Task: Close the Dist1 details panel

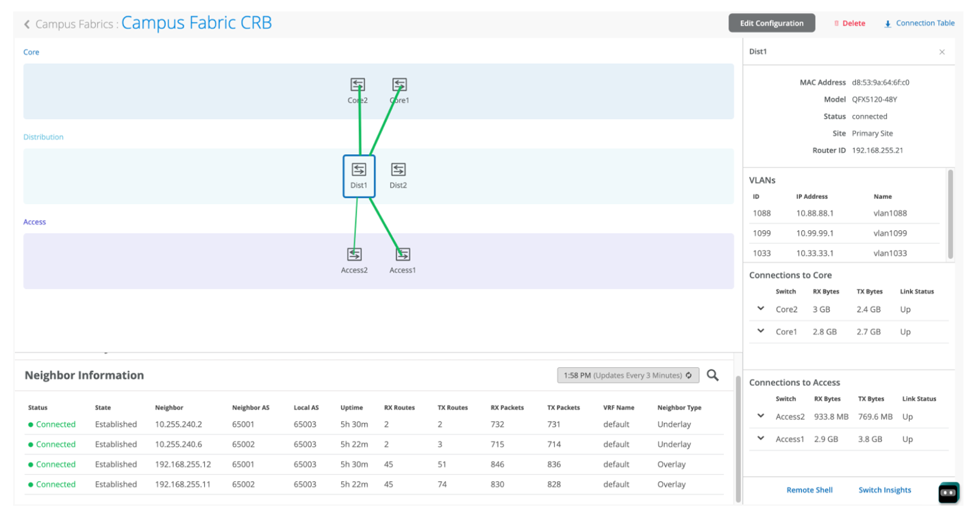Action: [942, 52]
